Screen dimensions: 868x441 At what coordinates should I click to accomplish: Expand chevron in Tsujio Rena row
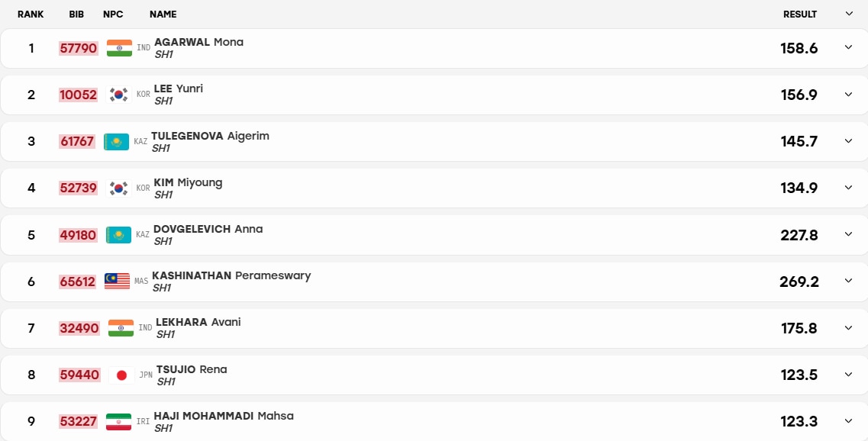[848, 375]
